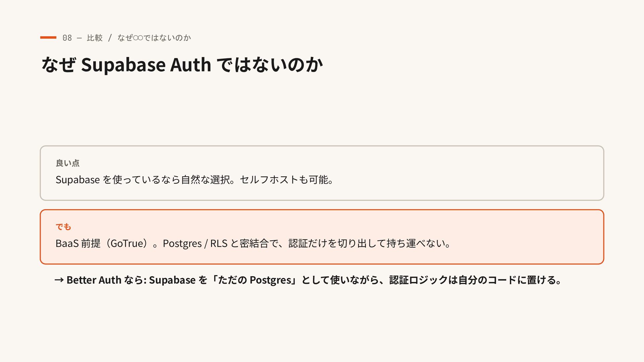The height and width of the screenshot is (362, 644).
Task: Select the 良い点 card box
Action: [322, 173]
